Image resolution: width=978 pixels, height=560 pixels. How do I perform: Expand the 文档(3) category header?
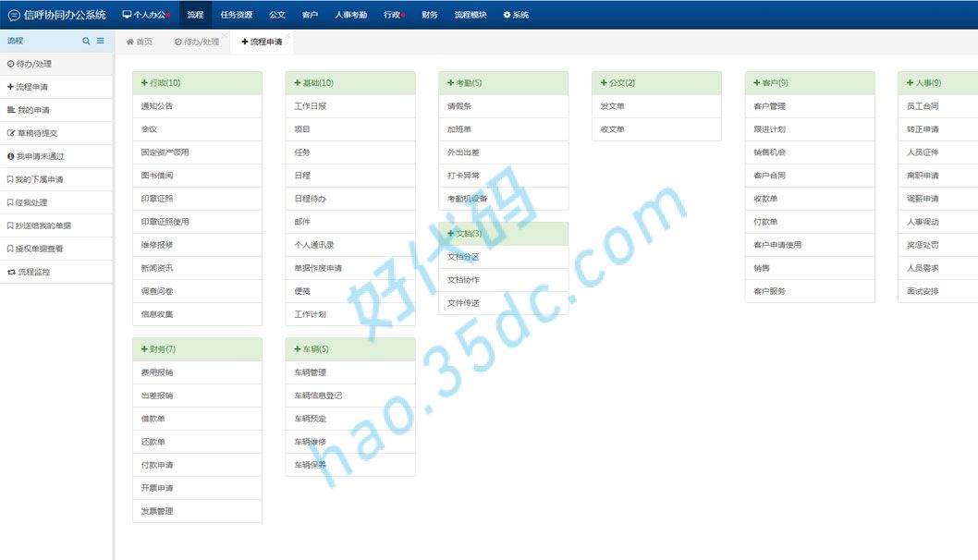(504, 233)
